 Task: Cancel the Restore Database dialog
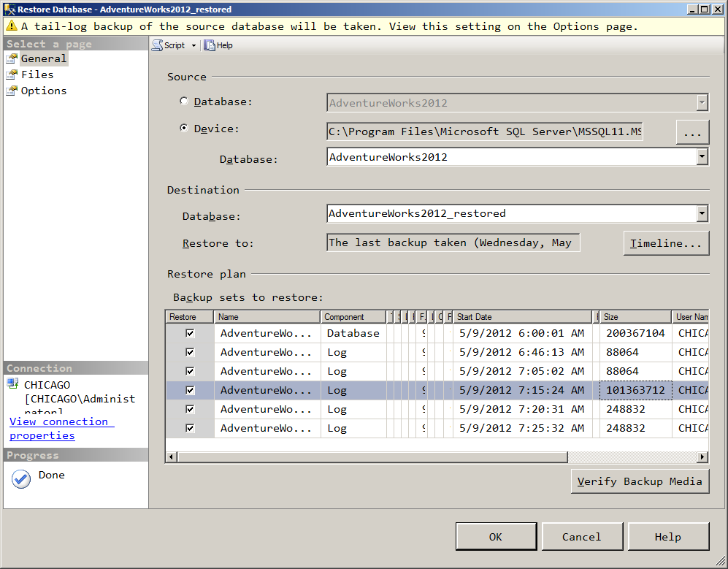582,536
